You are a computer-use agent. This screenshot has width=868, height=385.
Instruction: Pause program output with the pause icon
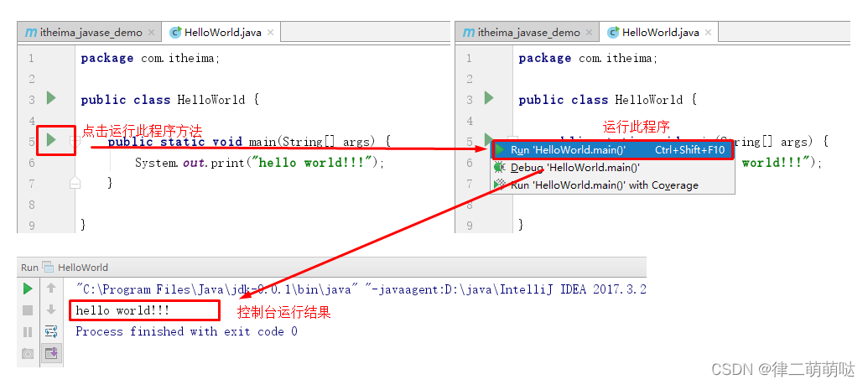(x=28, y=332)
